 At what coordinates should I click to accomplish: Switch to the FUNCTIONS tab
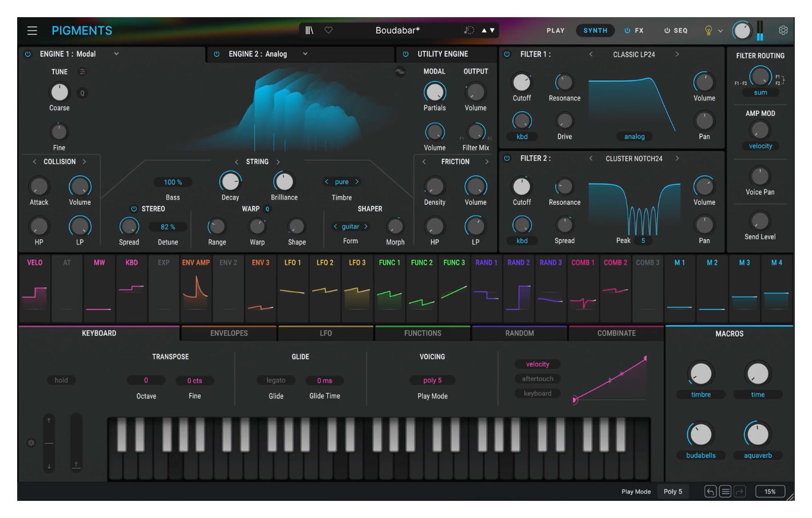click(x=423, y=333)
